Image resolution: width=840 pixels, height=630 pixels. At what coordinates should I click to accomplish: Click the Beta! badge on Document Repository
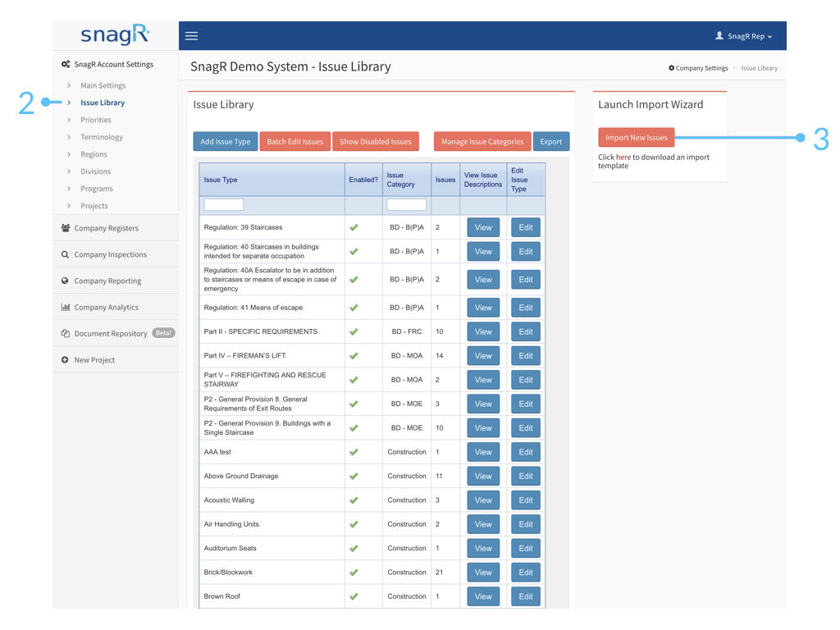163,333
